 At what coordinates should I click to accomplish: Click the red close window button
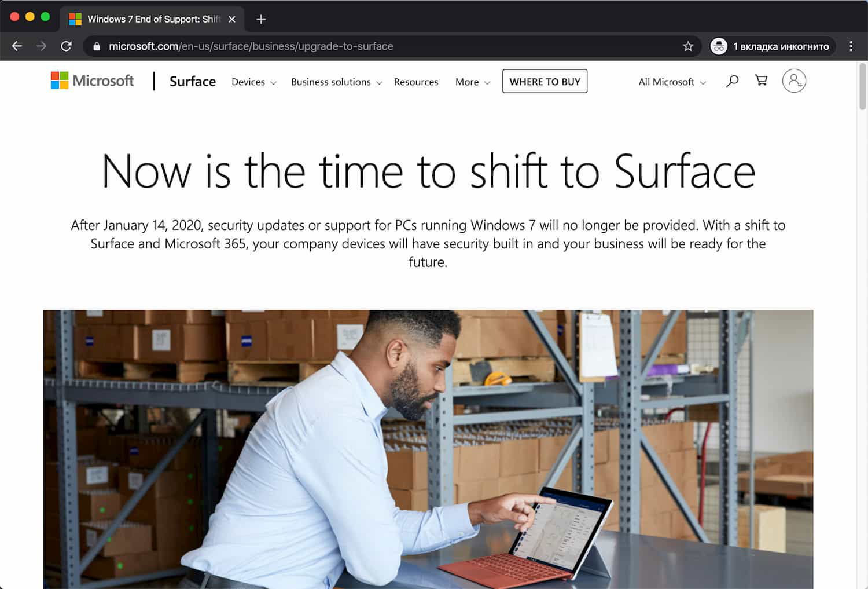[15, 17]
